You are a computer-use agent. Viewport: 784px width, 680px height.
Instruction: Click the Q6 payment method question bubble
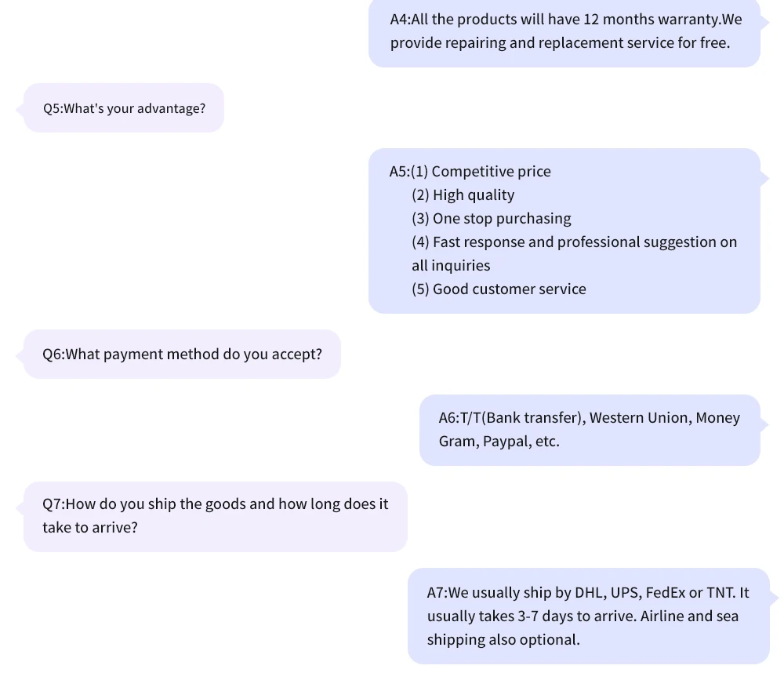pos(182,355)
